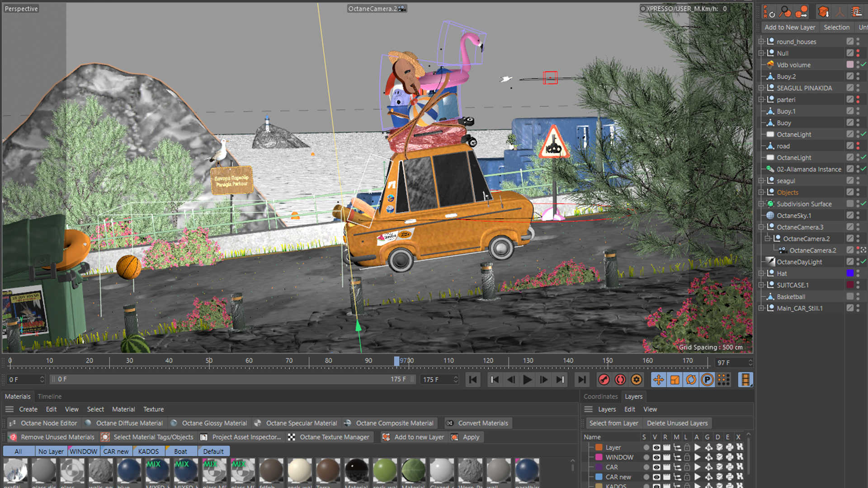Toggle the Autokeying icon
The image size is (868, 488).
pos(620,380)
